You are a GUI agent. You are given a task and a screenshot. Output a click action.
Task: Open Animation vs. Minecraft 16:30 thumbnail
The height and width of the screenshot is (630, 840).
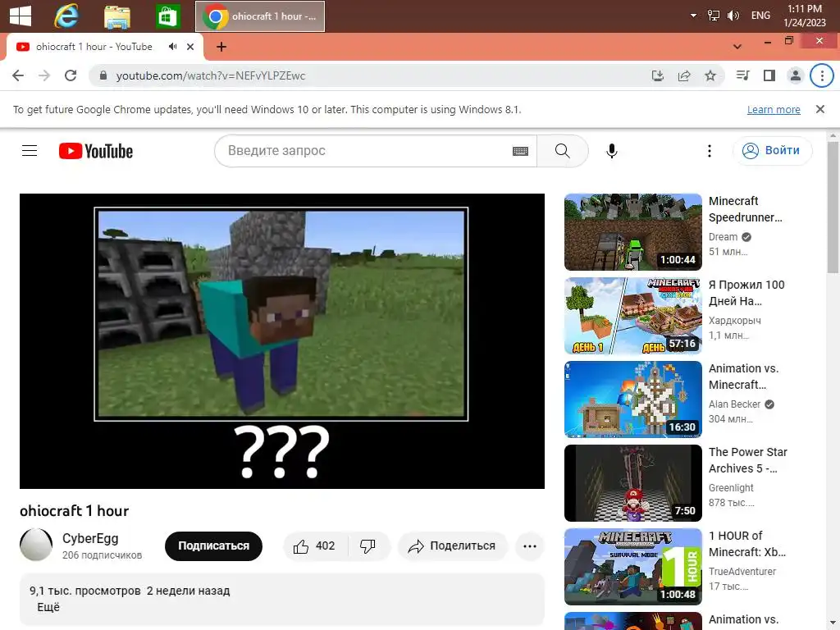click(x=632, y=399)
